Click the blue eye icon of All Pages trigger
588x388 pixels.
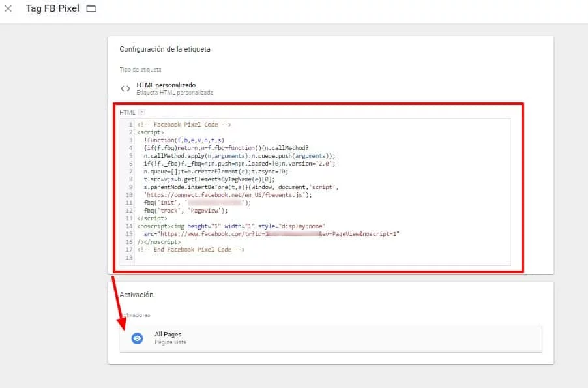pos(138,338)
